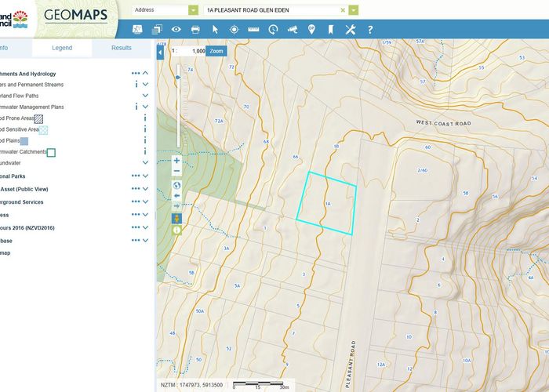549x392 pixels.
Task: Print the map using the printer icon
Action: coord(195,30)
